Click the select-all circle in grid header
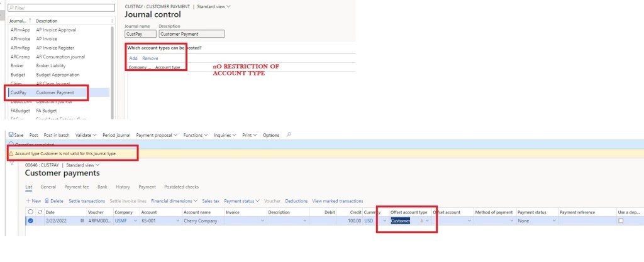Screen dimensions: 644x262 point(30,212)
